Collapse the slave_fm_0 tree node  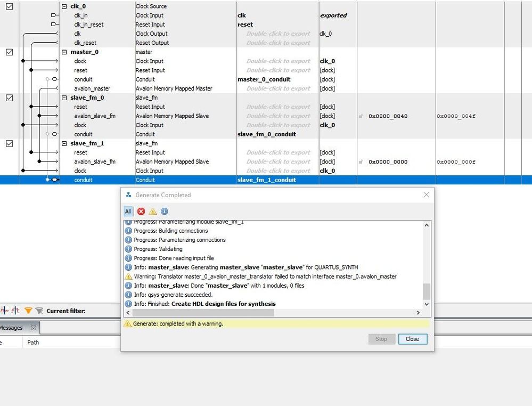pos(65,98)
